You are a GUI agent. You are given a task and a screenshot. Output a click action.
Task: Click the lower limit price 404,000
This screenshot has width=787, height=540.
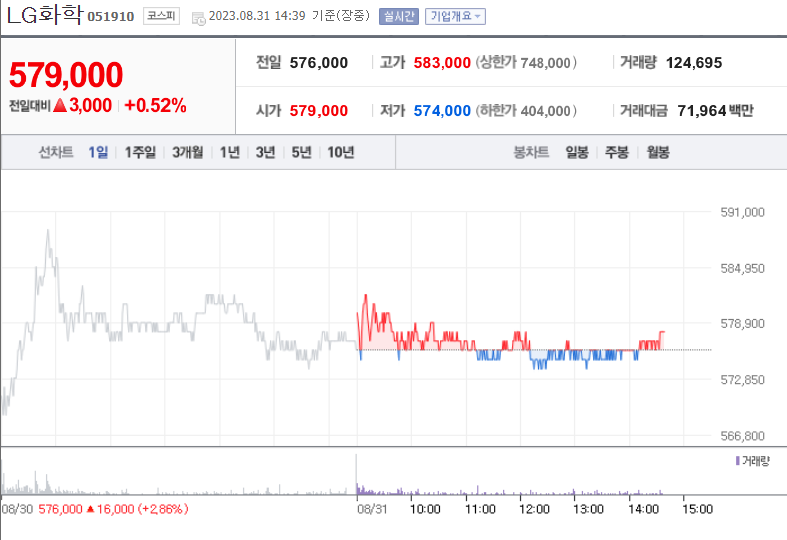click(545, 110)
